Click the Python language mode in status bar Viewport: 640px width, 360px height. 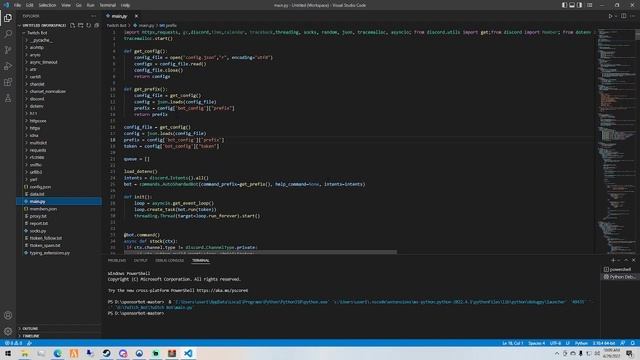[x=581, y=343]
